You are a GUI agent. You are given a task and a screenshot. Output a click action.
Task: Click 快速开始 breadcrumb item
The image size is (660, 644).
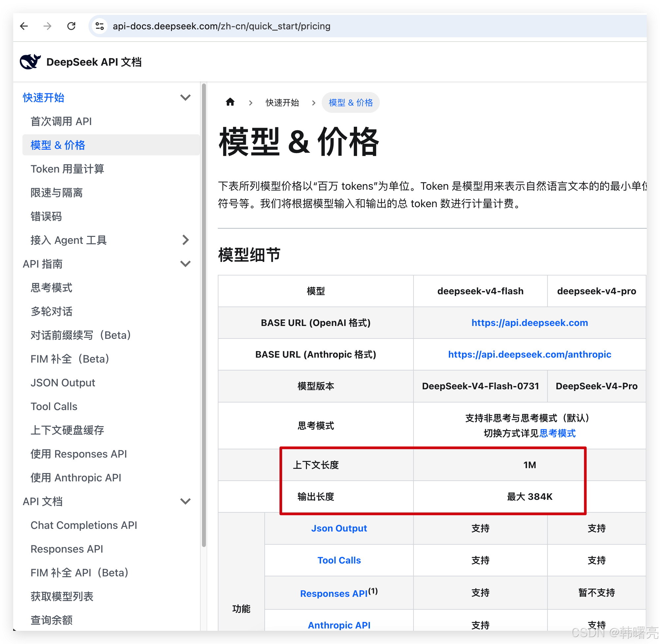coord(282,103)
